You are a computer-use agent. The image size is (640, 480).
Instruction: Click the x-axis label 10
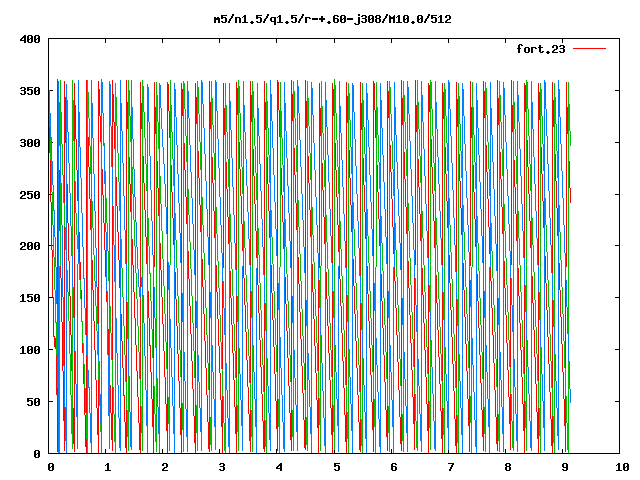coord(622,467)
